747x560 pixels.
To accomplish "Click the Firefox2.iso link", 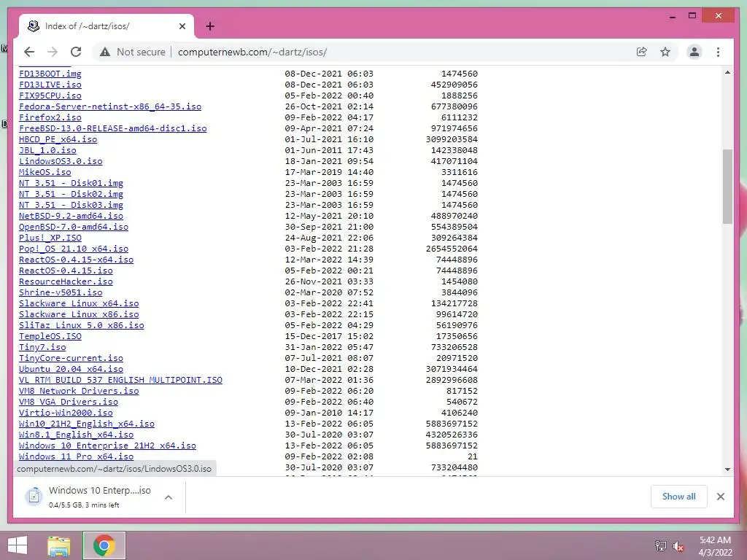I will click(50, 117).
